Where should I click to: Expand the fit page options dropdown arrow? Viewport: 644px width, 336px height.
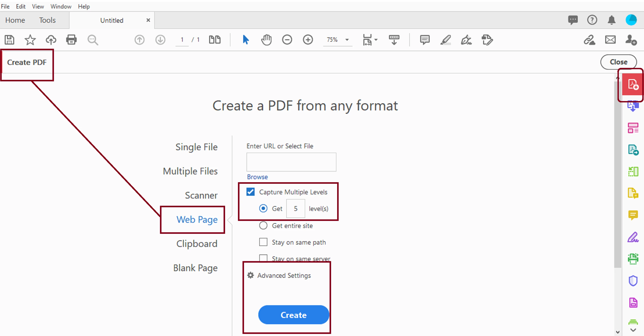pyautogui.click(x=376, y=40)
